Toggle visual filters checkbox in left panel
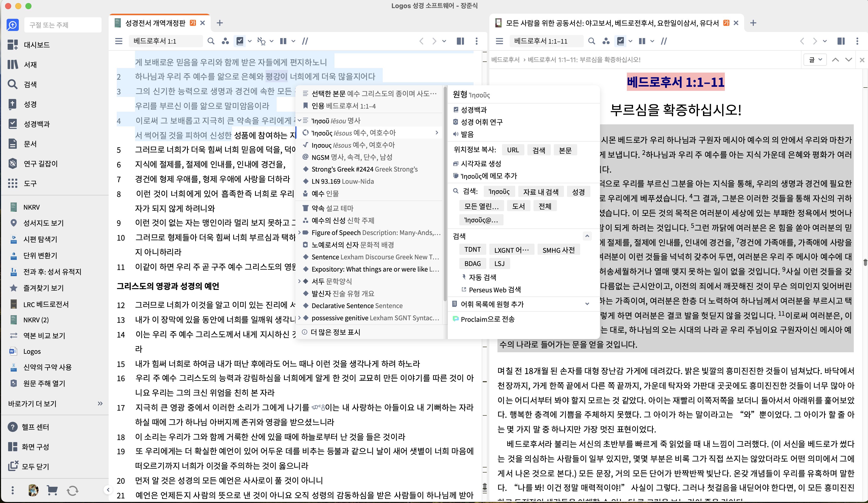This screenshot has height=503, width=868. coord(240,41)
